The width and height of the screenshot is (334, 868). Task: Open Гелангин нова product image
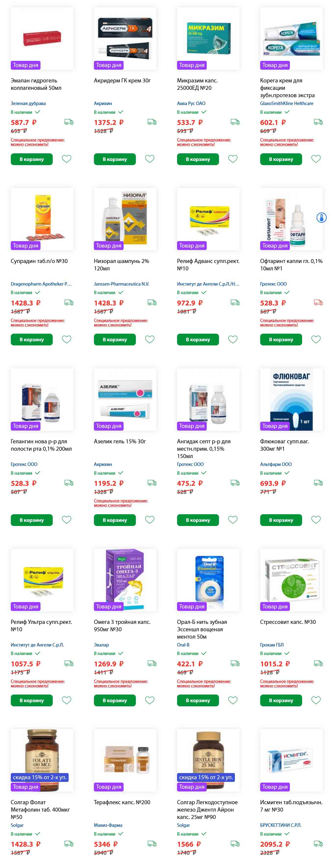click(42, 400)
